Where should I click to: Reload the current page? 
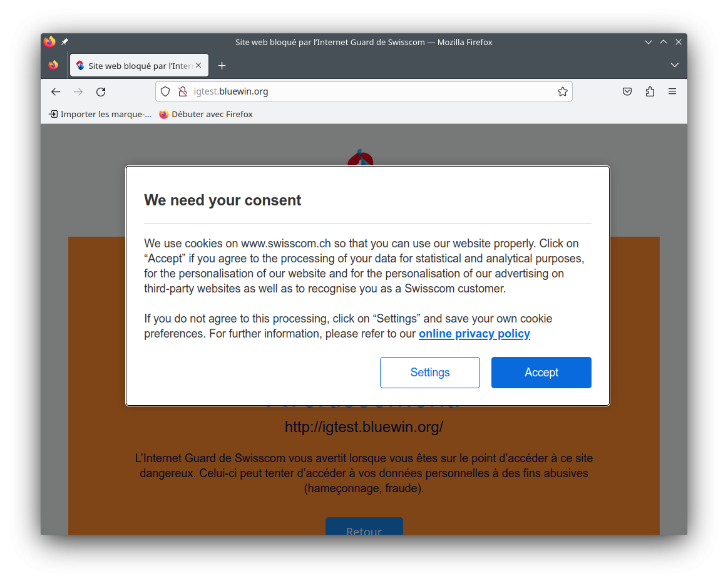[x=101, y=91]
